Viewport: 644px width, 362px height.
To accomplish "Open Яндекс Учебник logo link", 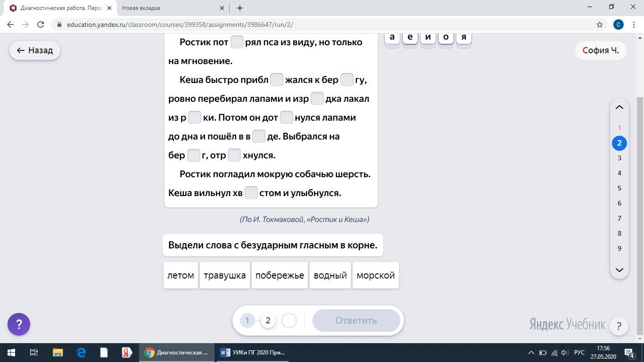I will click(x=567, y=324).
